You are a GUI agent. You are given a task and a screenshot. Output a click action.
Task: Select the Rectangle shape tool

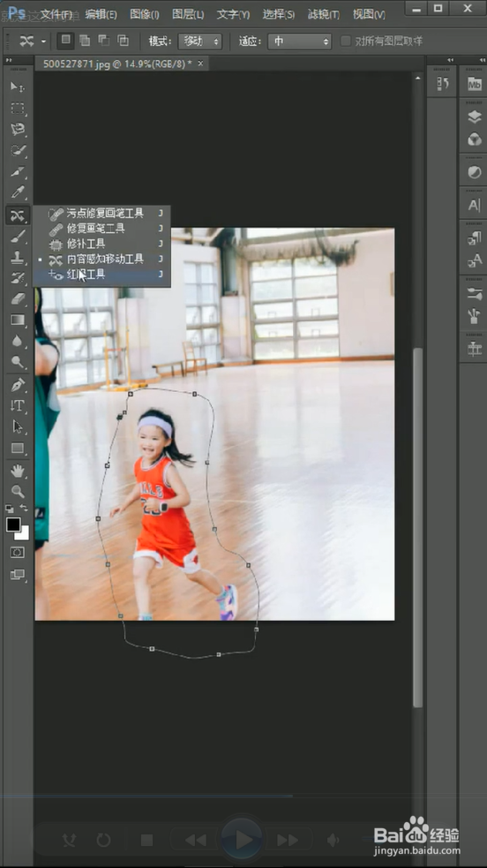18,448
